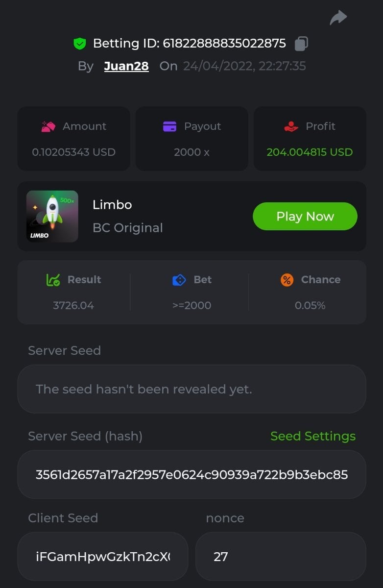
Task: Click the Amount icon
Action: [48, 126]
